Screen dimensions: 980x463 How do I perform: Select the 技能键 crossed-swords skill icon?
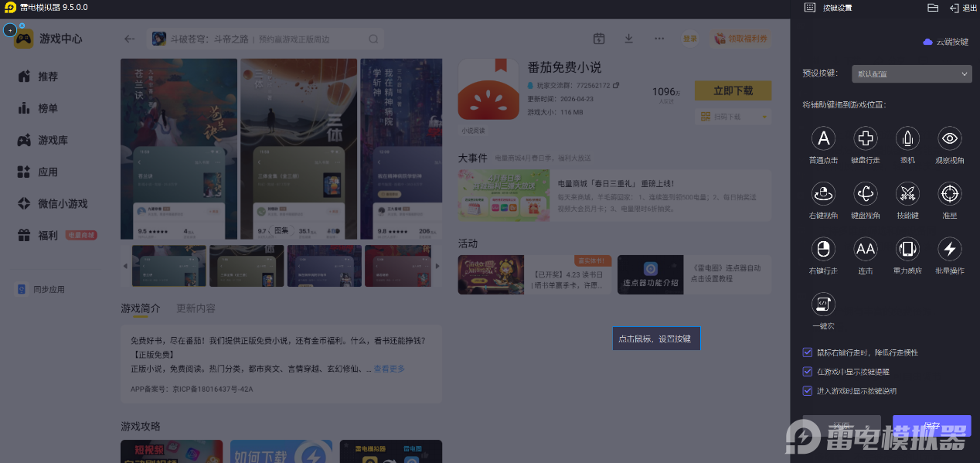coord(907,193)
